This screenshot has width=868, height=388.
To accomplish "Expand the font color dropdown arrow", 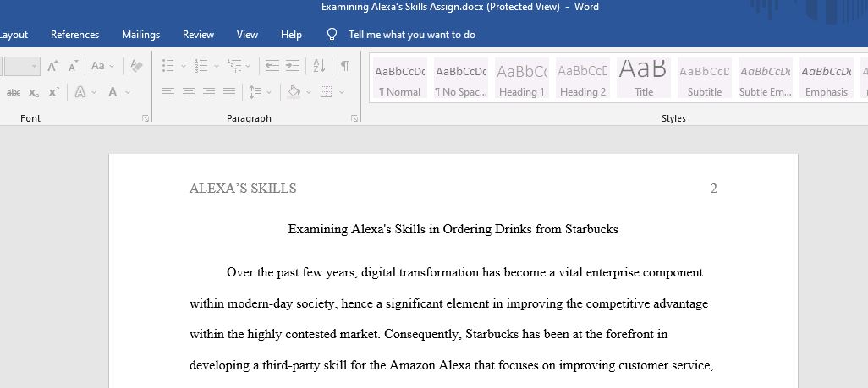I will coord(127,92).
